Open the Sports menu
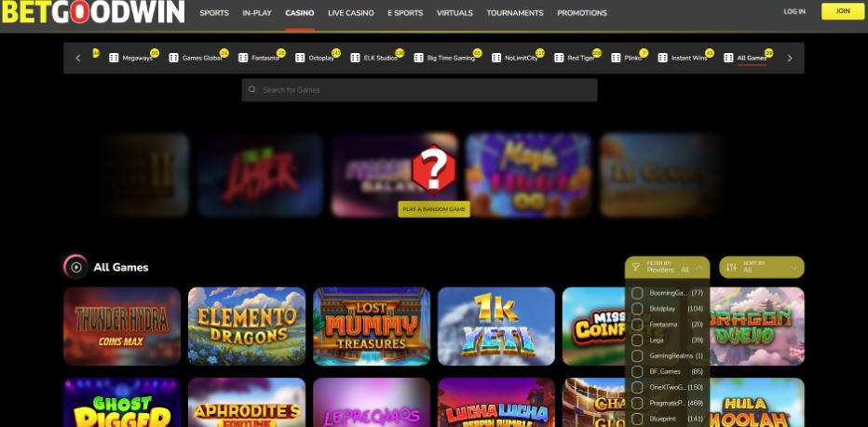The width and height of the screenshot is (868, 427). 214,13
